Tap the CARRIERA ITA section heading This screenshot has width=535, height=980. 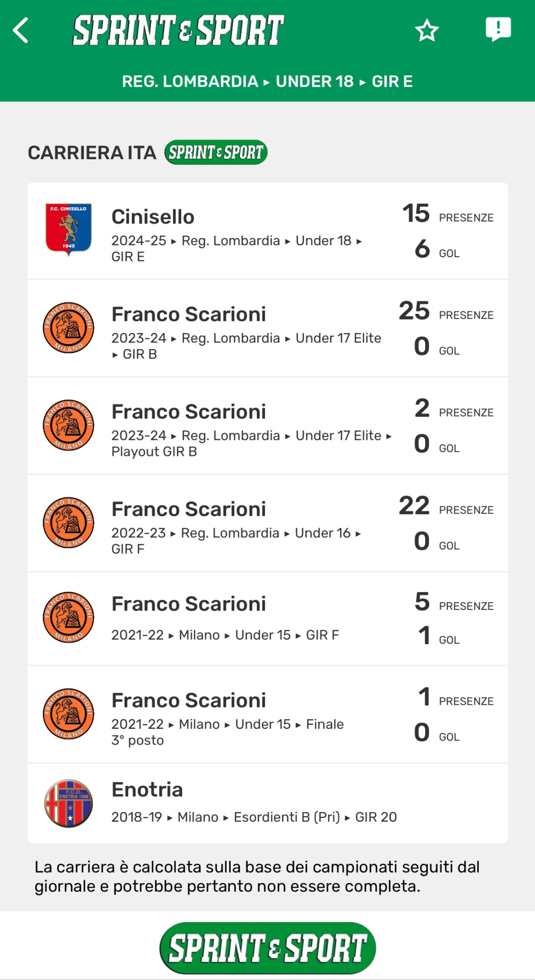(92, 153)
